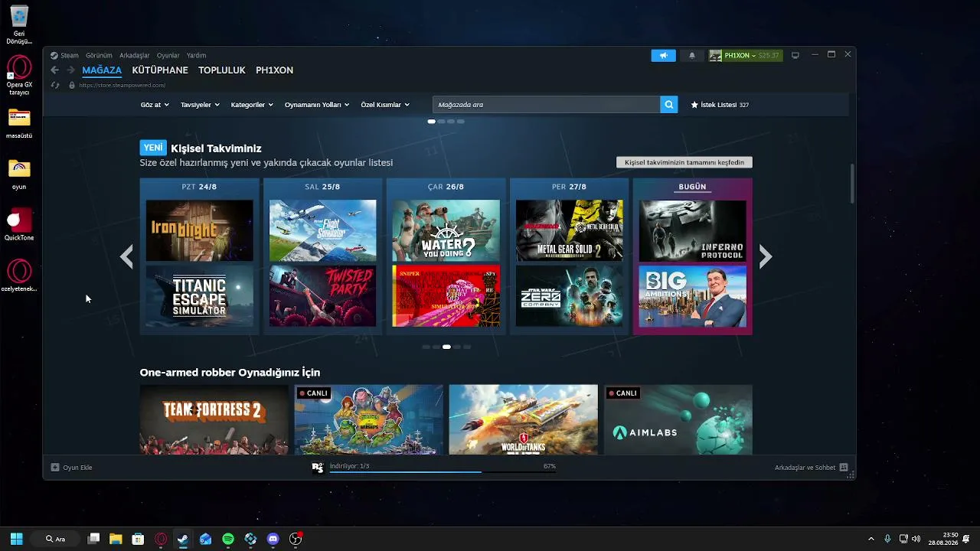This screenshot has width=980, height=551.
Task: Open the Oyunlar menu
Action: click(168, 55)
